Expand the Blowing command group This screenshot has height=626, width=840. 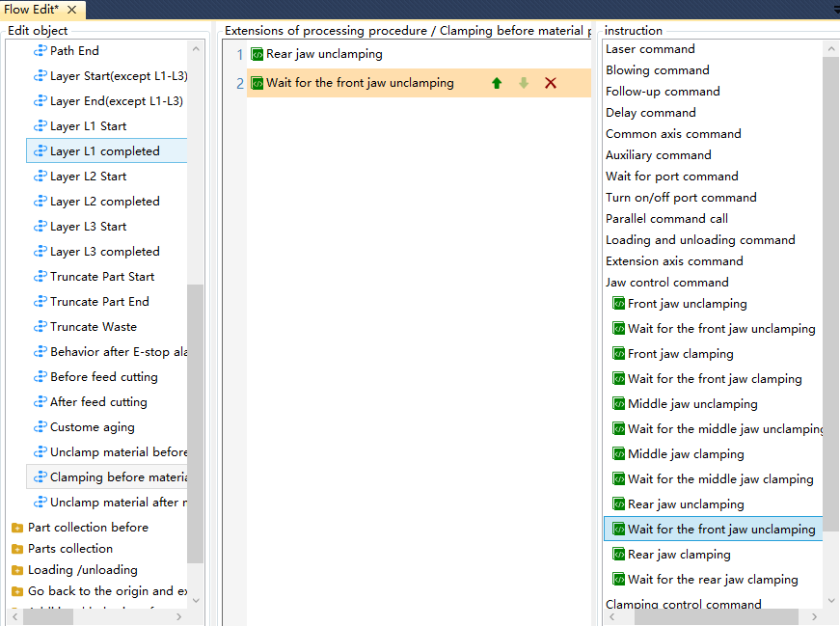pyautogui.click(x=658, y=70)
